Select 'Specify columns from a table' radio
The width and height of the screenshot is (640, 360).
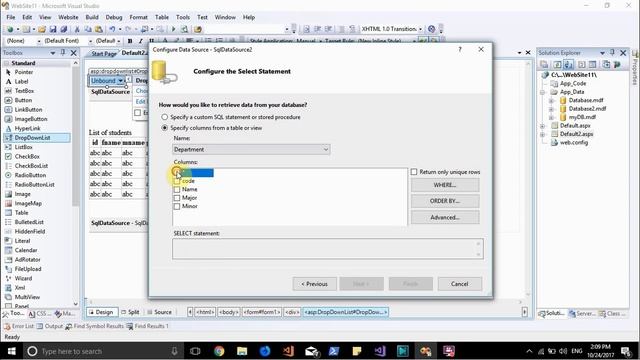coord(164,128)
